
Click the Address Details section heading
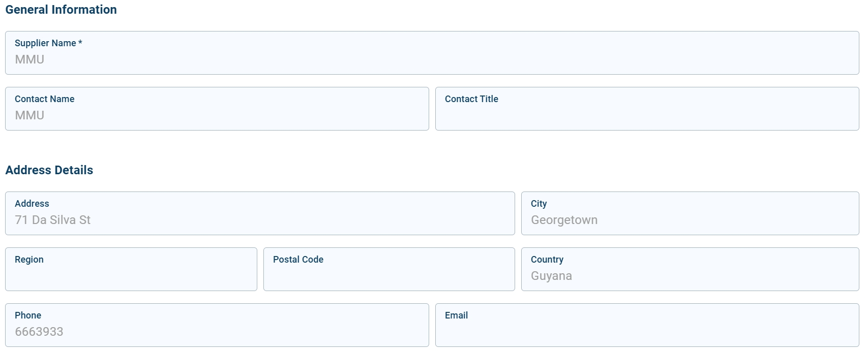49,170
